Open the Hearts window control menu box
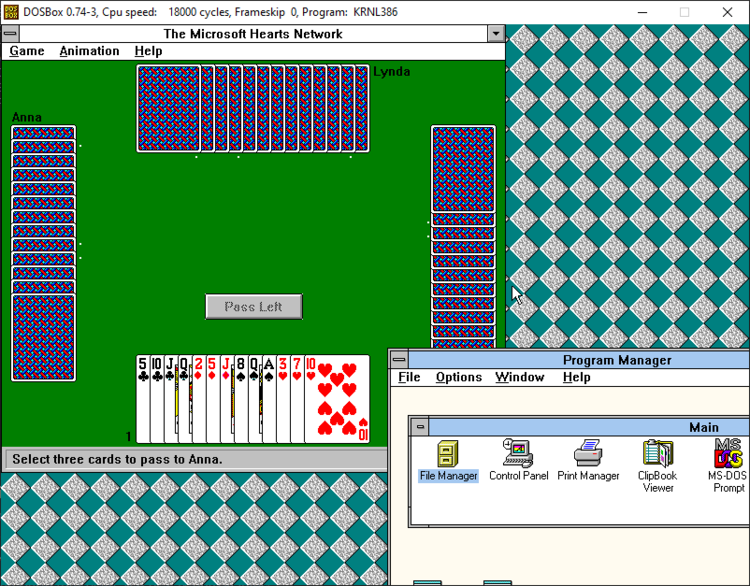The height and width of the screenshot is (586, 750). click(10, 33)
